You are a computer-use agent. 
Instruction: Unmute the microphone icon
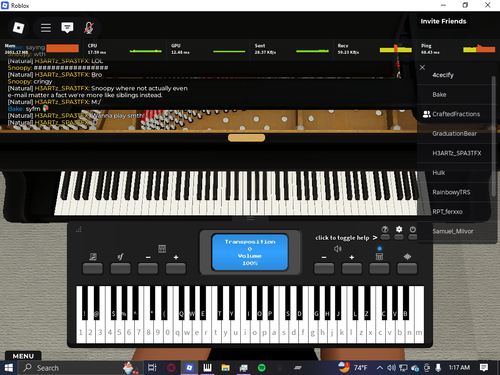(x=88, y=28)
